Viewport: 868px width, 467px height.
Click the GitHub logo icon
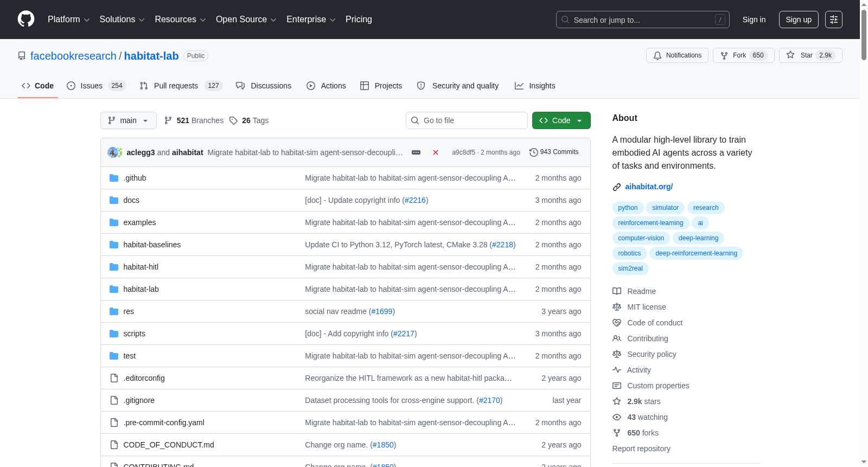pyautogui.click(x=26, y=20)
